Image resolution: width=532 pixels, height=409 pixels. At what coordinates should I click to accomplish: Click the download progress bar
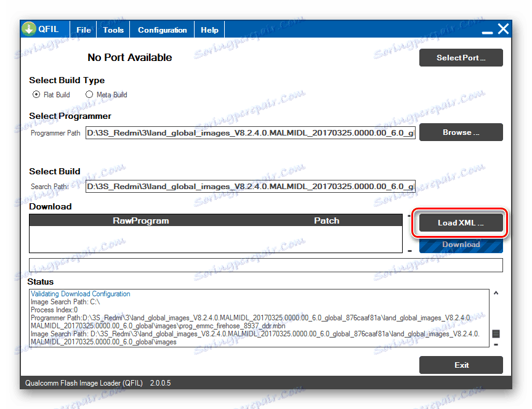point(266,265)
